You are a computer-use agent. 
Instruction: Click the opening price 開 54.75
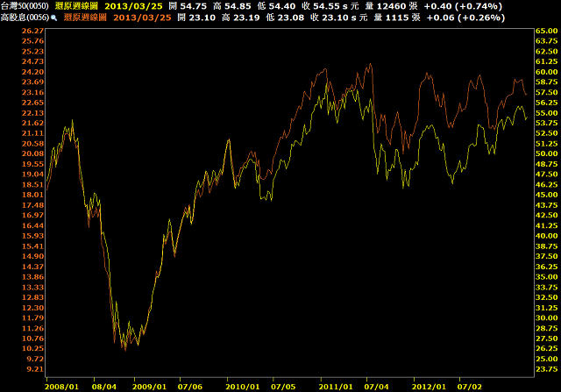pos(188,6)
